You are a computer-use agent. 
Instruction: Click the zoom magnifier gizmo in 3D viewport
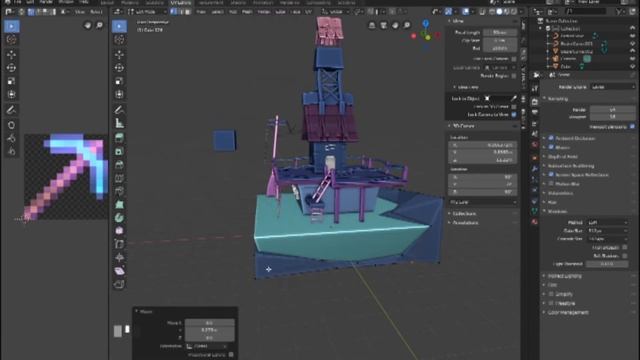click(x=407, y=25)
